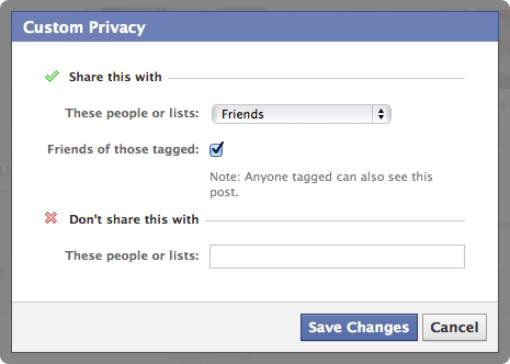Focus the Don't share with people field

click(x=337, y=256)
